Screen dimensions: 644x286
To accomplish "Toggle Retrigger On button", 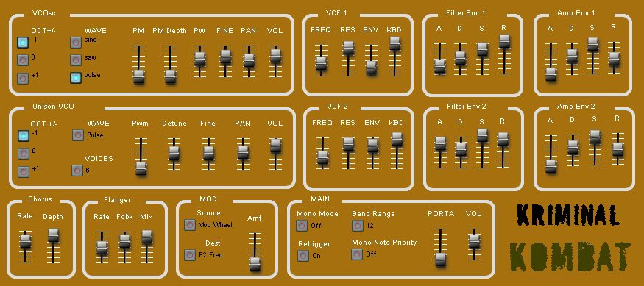I will pos(303,256).
